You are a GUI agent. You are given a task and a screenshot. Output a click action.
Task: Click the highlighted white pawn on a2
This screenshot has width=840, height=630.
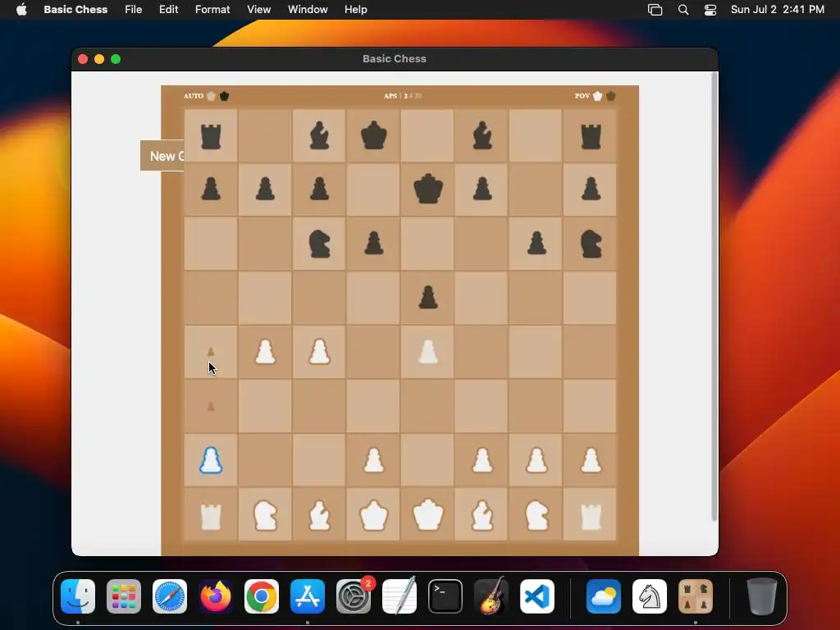point(211,460)
